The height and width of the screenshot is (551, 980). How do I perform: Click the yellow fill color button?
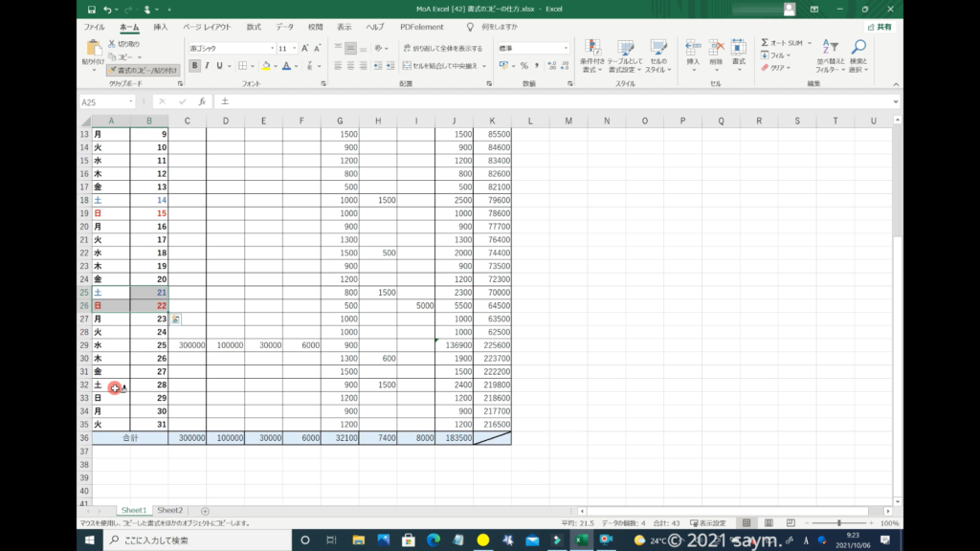(x=267, y=66)
